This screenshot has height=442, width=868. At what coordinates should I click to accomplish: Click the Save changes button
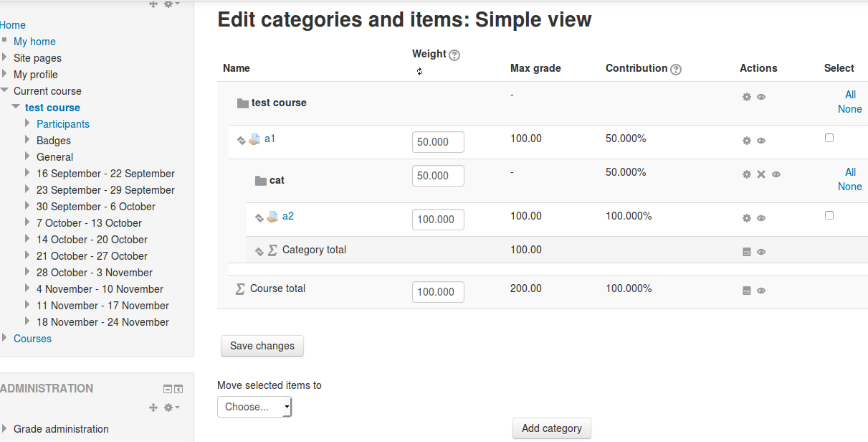click(x=262, y=346)
